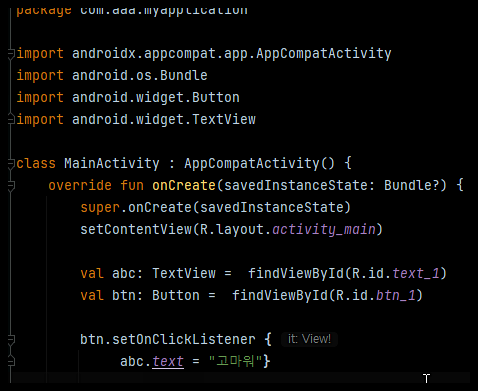
Task: Click the italic 'text_1' id reference
Action: point(416,273)
